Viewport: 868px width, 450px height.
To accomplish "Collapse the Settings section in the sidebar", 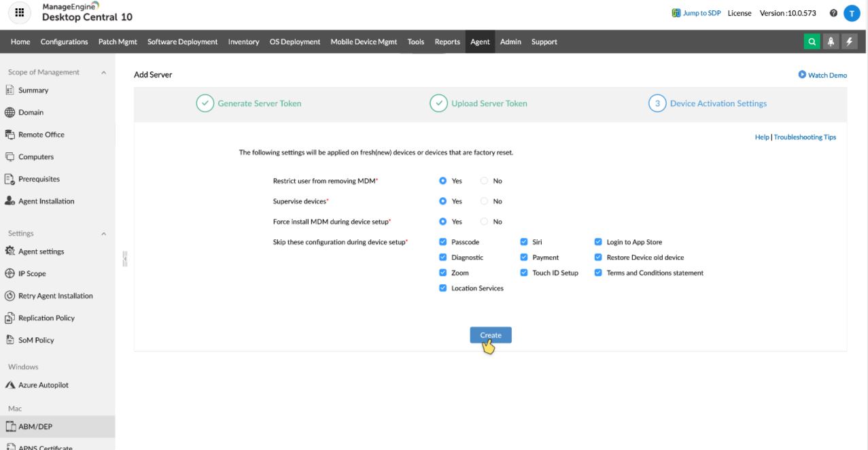I will [104, 232].
